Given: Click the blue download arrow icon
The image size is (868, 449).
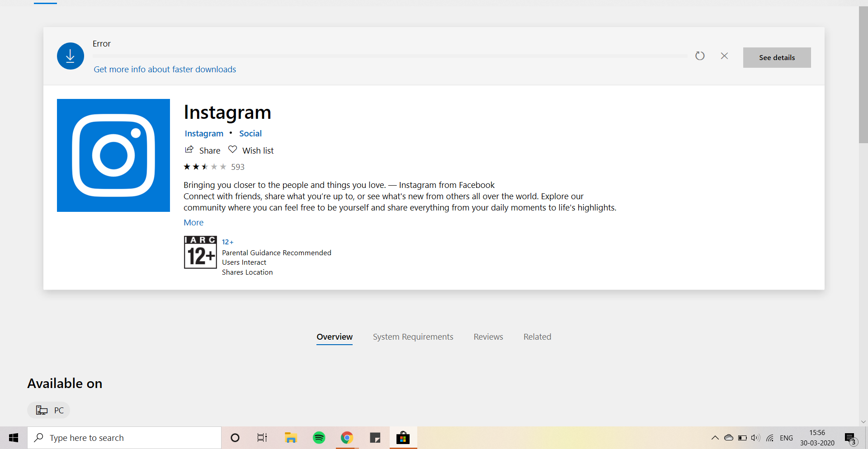Looking at the screenshot, I should pyautogui.click(x=70, y=56).
